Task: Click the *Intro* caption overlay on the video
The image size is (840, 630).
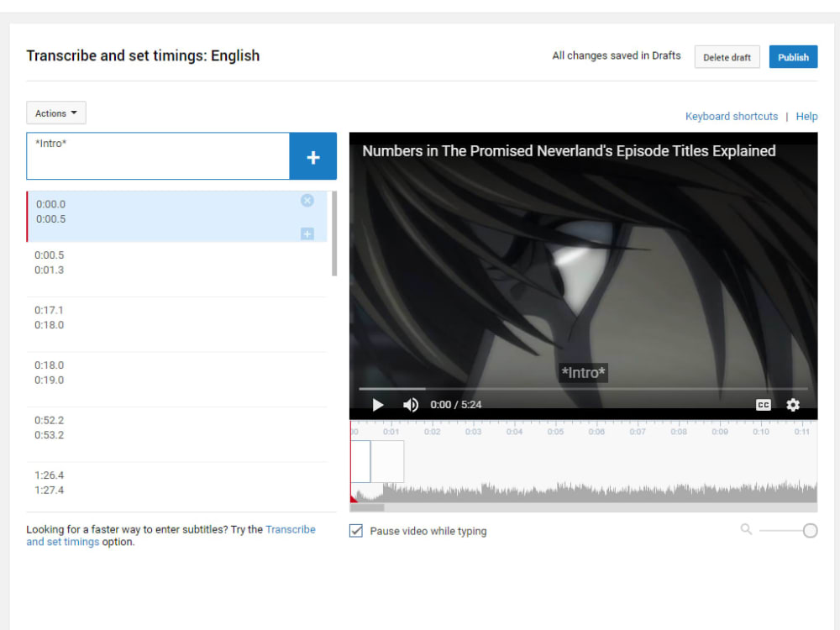Action: (583, 373)
